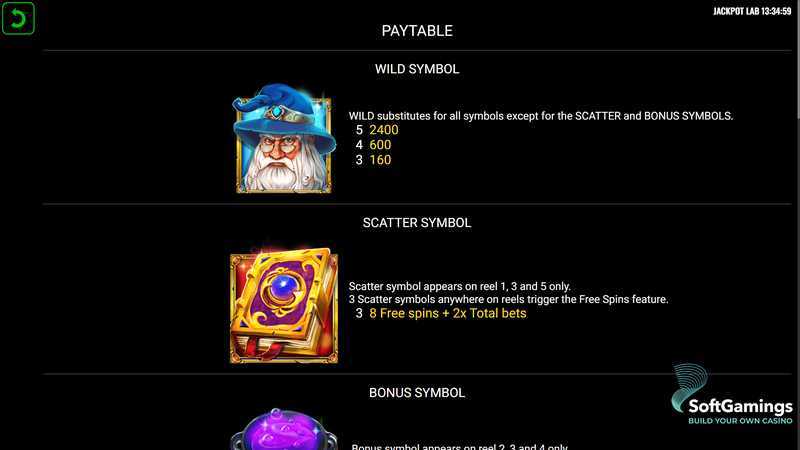Select the spell book scatter symbol image
The image size is (800, 450).
pos(284,305)
